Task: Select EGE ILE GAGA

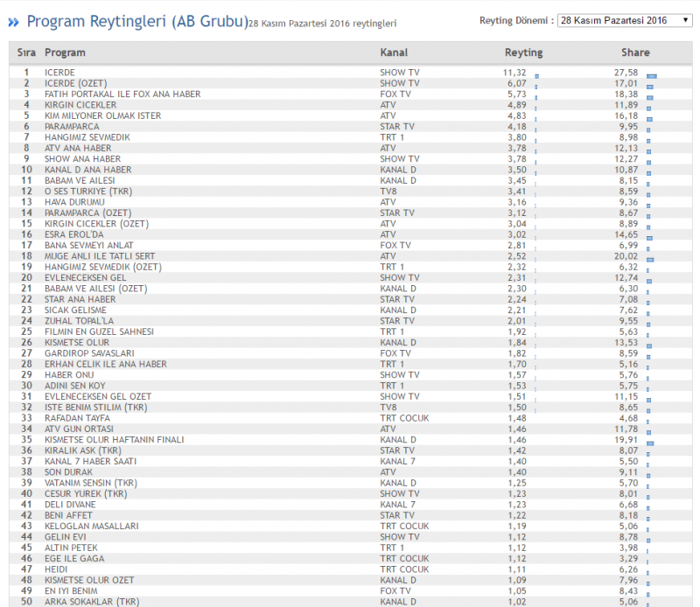Action: (x=74, y=559)
